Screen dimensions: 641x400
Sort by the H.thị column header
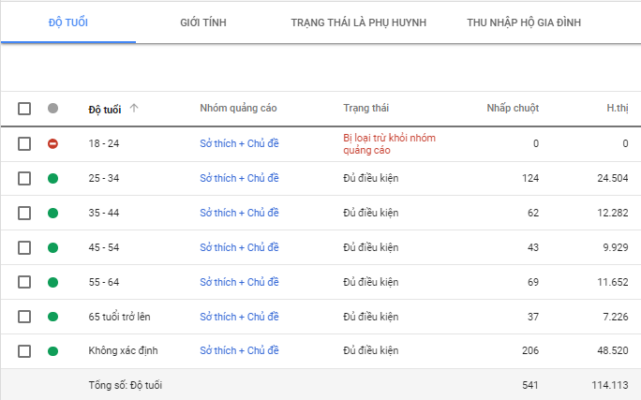[617, 108]
